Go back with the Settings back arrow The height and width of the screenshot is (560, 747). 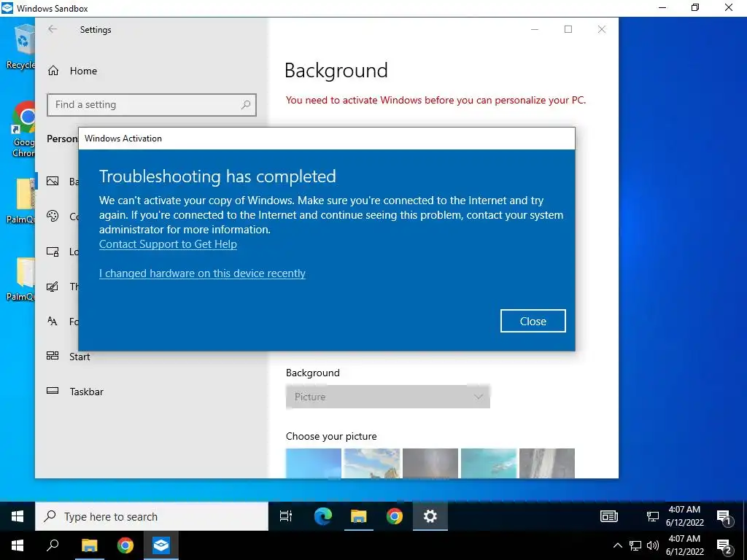tap(53, 29)
